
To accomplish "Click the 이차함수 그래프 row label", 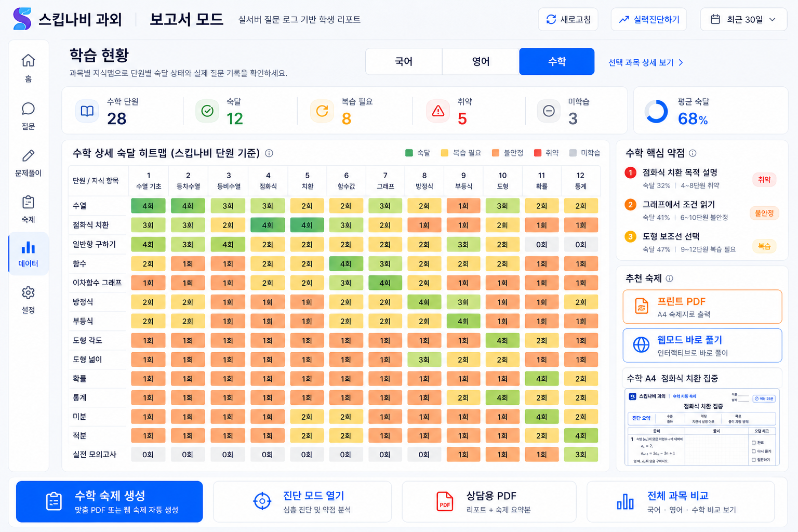I will coord(97,283).
